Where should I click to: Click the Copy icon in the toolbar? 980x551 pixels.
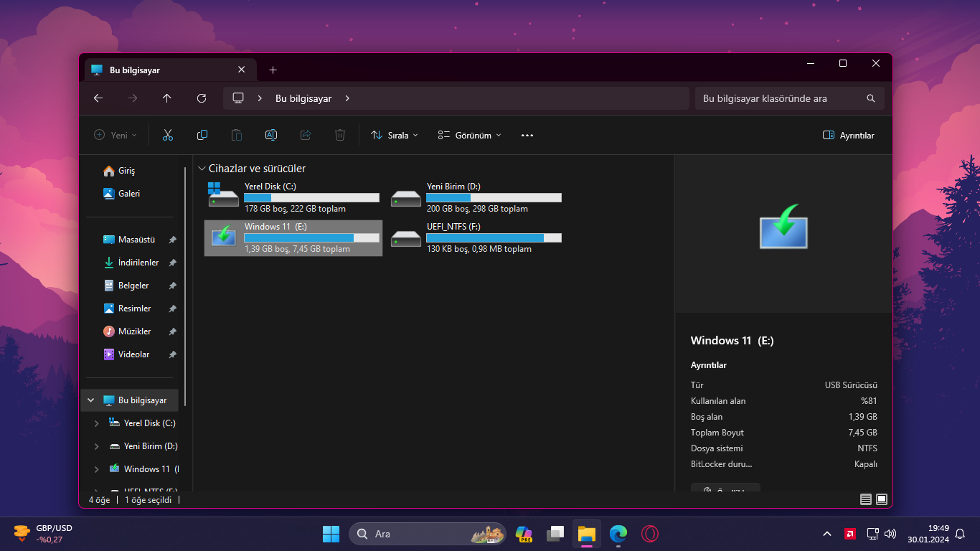pos(202,135)
